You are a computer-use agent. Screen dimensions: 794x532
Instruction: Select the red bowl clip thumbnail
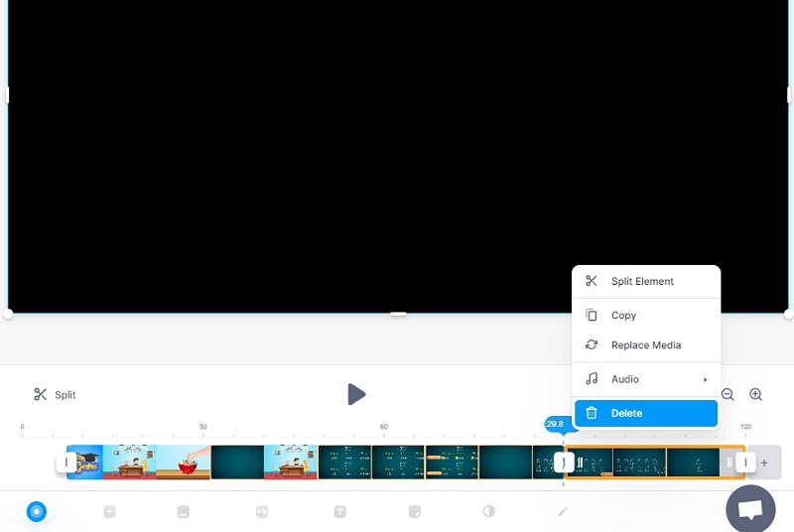point(184,463)
